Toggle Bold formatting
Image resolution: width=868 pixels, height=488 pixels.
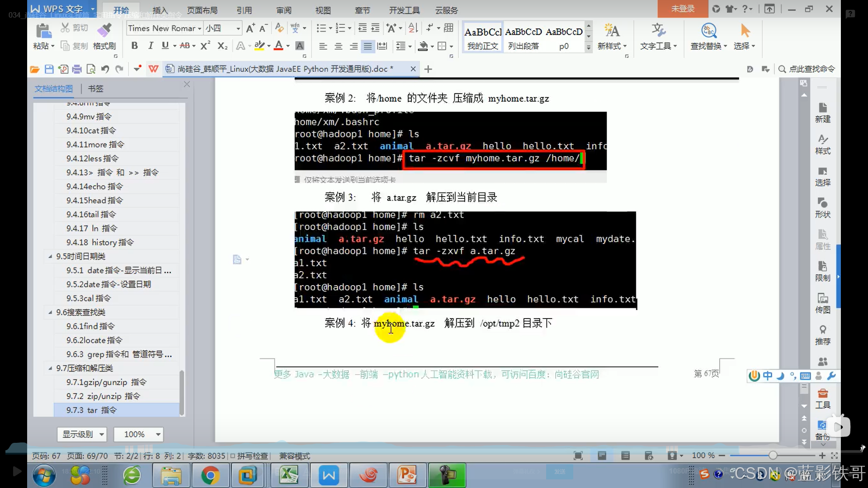click(x=134, y=46)
